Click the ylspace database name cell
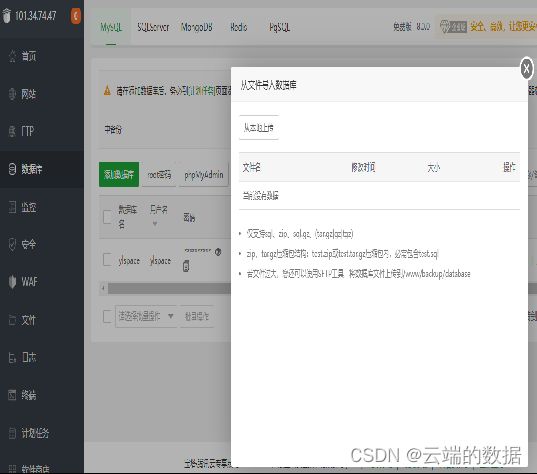The height and width of the screenshot is (474, 537). point(129,261)
